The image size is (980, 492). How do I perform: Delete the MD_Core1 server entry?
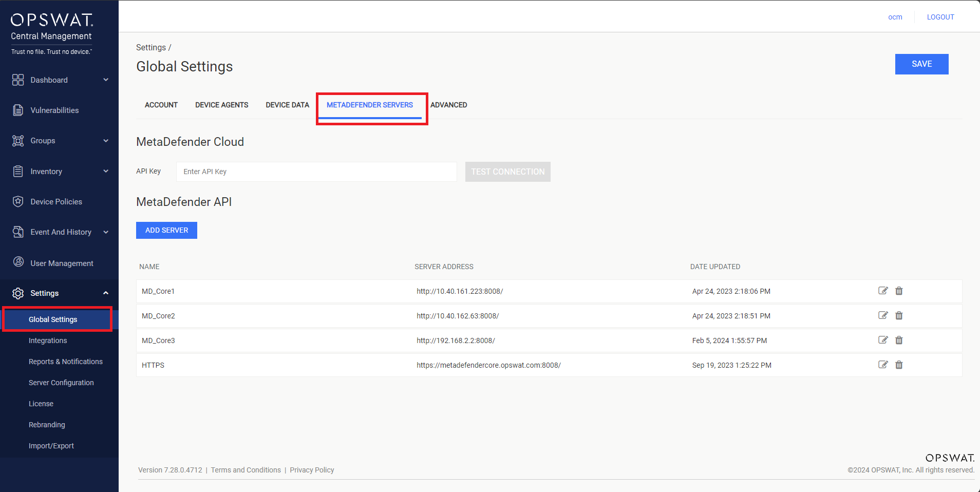(899, 291)
